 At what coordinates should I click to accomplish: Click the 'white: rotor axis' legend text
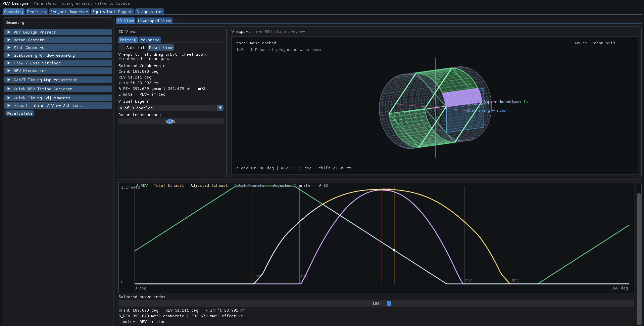coord(595,43)
